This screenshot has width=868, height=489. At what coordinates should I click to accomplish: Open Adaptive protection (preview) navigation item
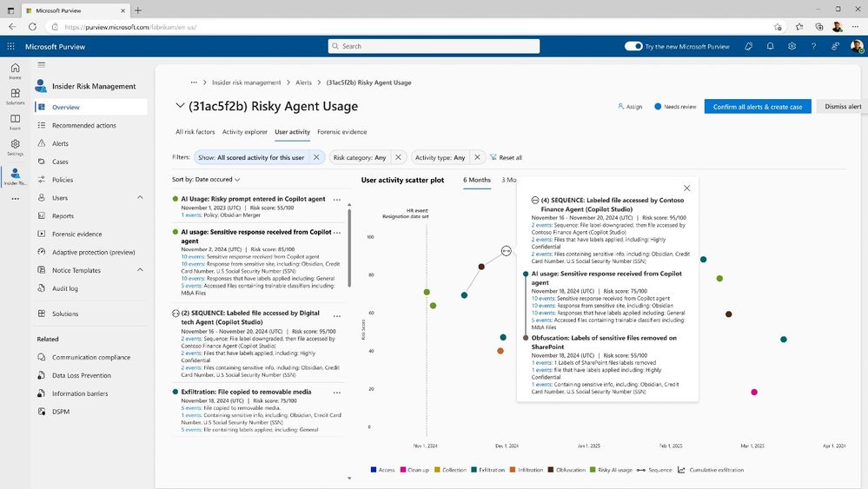click(x=90, y=252)
